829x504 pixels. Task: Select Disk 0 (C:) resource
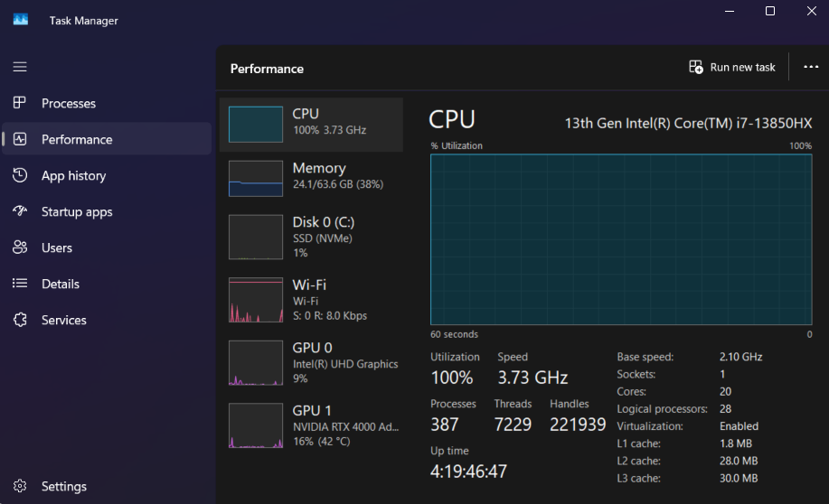(x=312, y=237)
